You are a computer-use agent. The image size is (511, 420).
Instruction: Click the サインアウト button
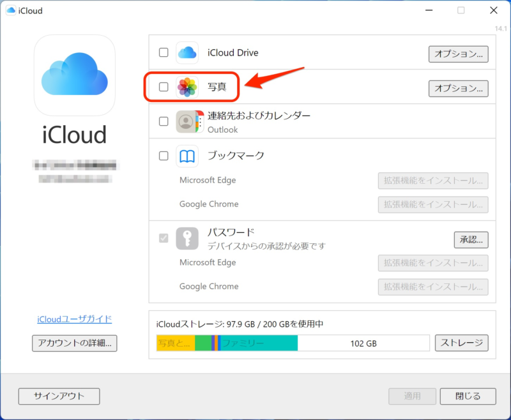point(59,396)
